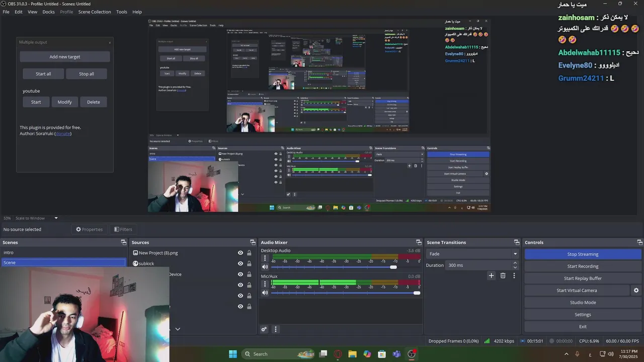Open Mic/Aux three-dot options

[x=265, y=284]
